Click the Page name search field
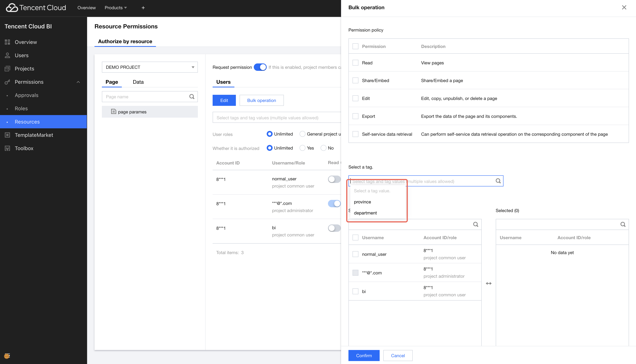636x364 pixels. click(150, 97)
